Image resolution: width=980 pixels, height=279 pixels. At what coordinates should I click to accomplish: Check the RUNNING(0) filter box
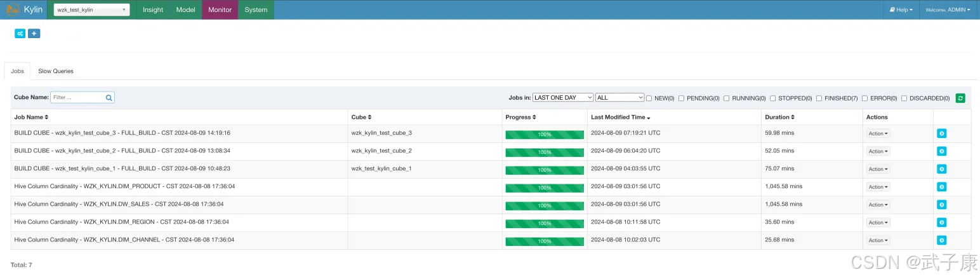[727, 99]
